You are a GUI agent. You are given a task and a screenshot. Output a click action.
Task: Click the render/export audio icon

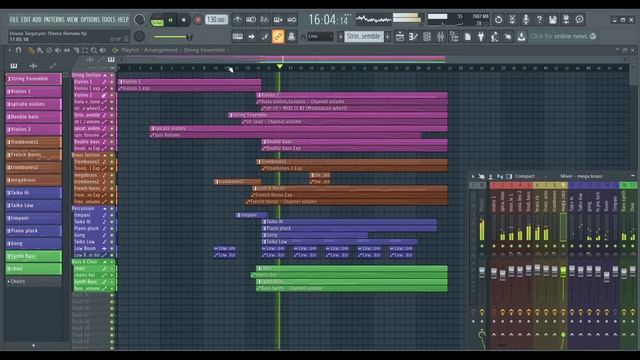pos(566,20)
